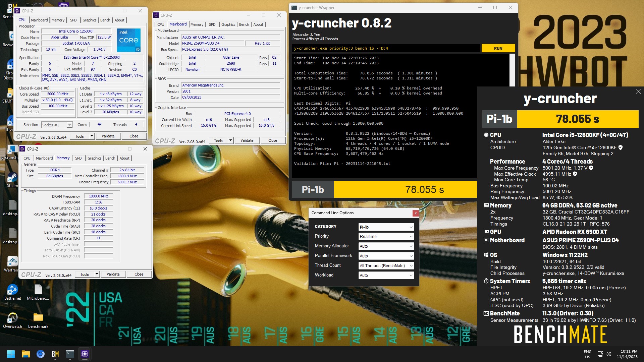This screenshot has height=362, width=644.
Task: Click the Pi-1b 78.055 s result bar in wrapper
Action: 384,190
